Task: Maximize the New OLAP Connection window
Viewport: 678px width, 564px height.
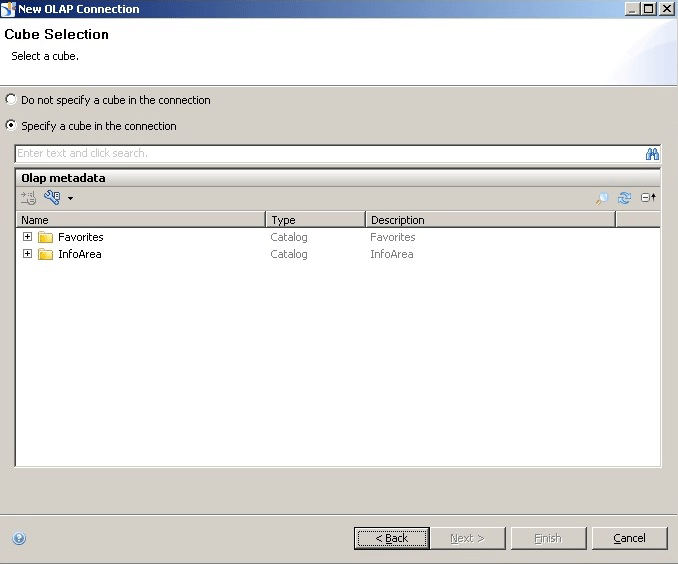Action: (649, 9)
